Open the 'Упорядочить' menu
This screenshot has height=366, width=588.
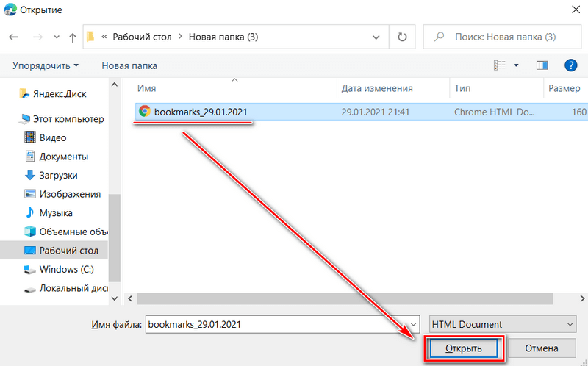pos(46,65)
